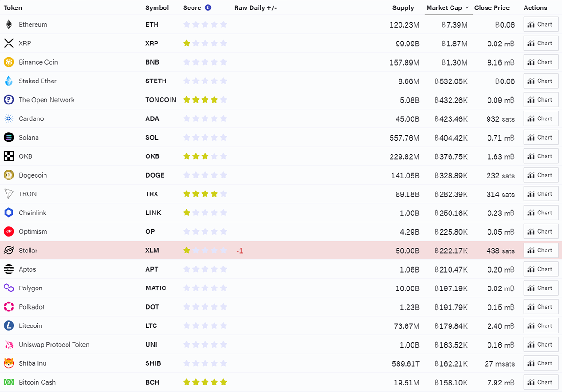Screen dimensions: 562x392
Task: Click the Bitcoin Cash logo icon
Action: tap(8, 382)
